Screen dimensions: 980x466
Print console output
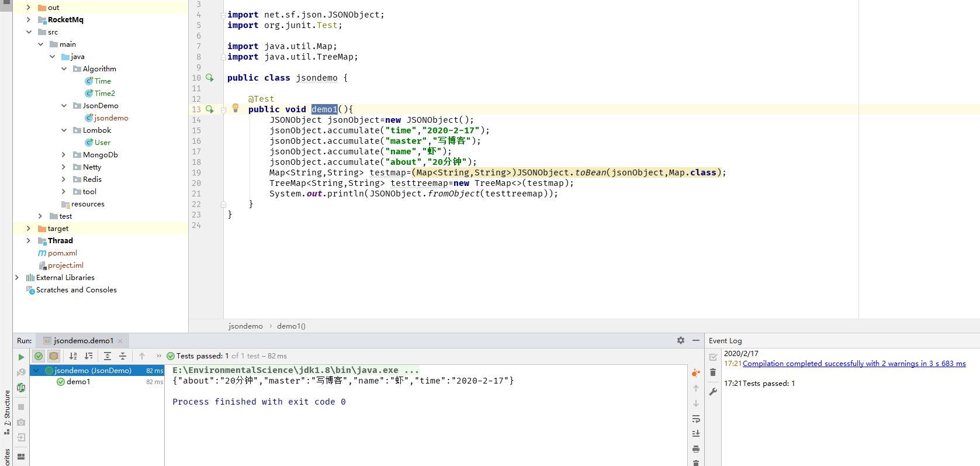click(696, 449)
